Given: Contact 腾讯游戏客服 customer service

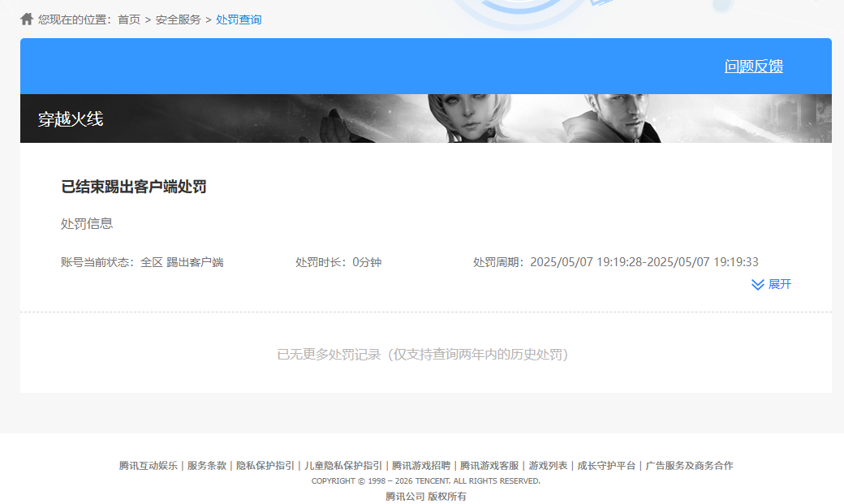Looking at the screenshot, I should (x=488, y=465).
